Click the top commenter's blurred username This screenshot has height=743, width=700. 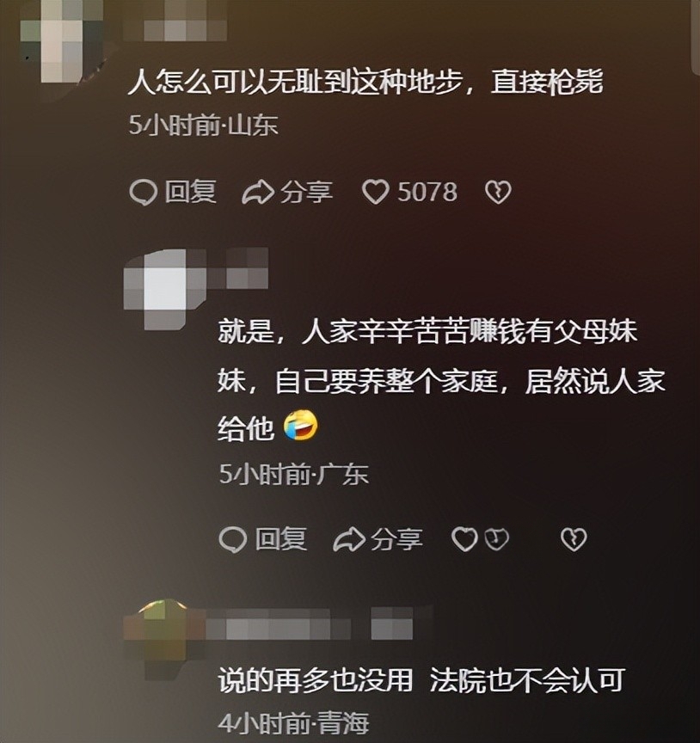tap(175, 21)
